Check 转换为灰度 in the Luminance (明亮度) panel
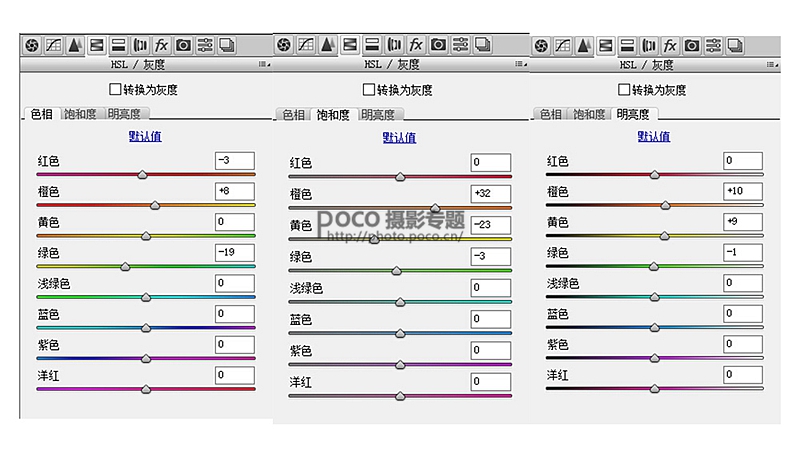The image size is (800, 458). click(x=623, y=90)
